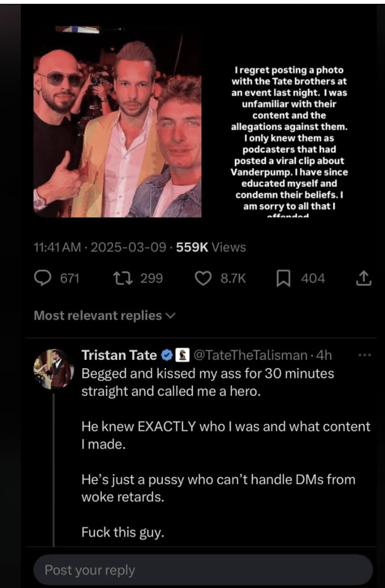Click the blue verified checkmark badge

pyautogui.click(x=168, y=355)
